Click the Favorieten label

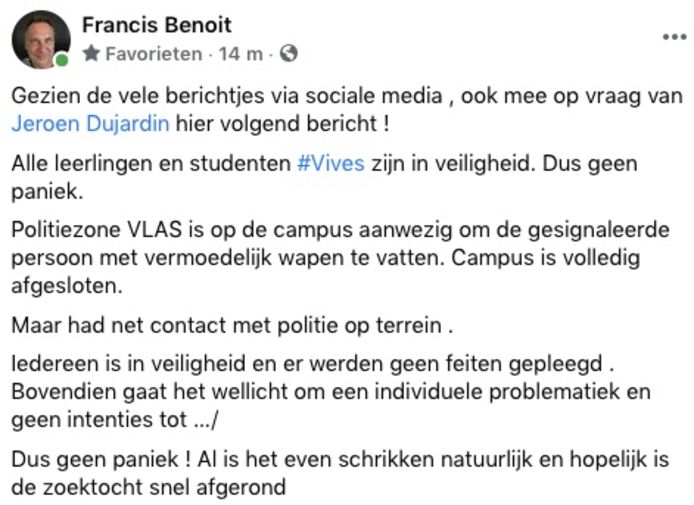[153, 54]
